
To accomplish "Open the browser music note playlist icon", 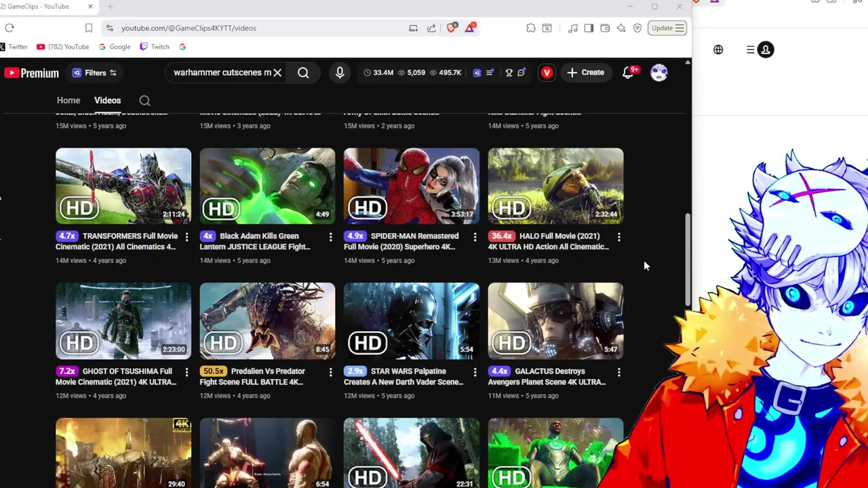I will click(573, 28).
